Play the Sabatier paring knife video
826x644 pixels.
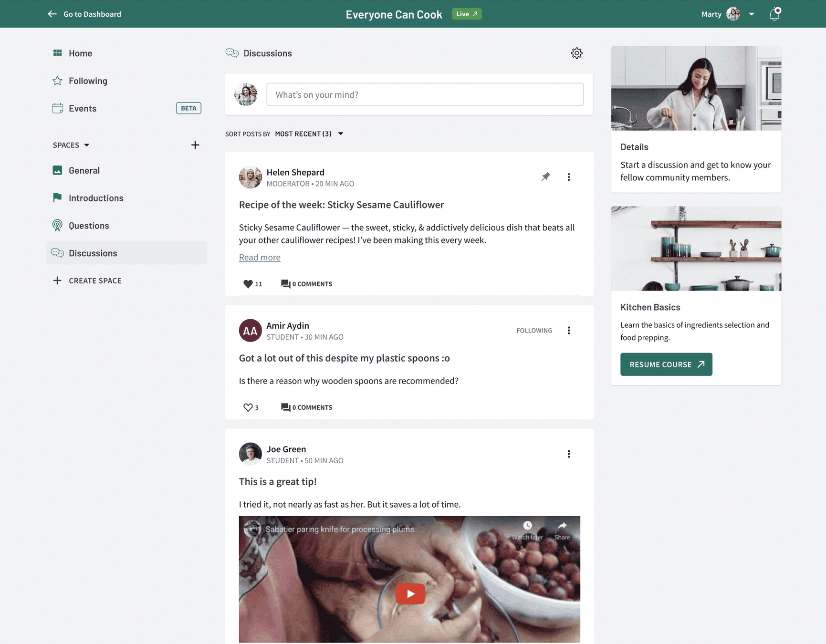(x=409, y=593)
